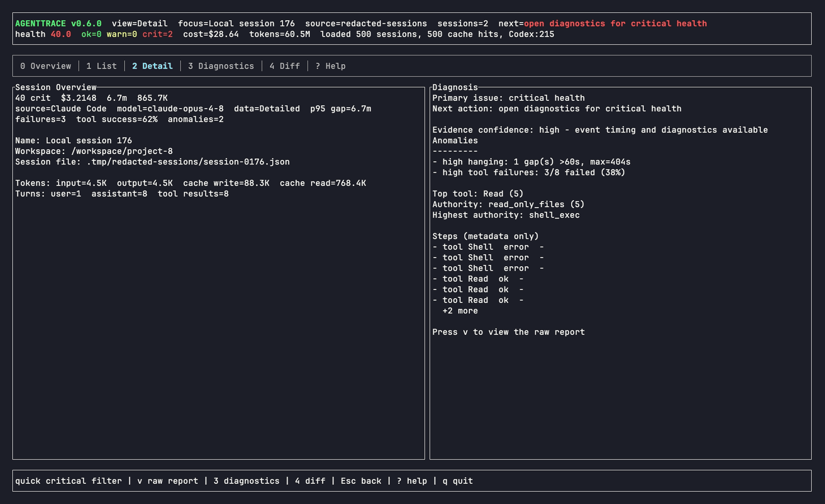Select the 2 Detail tab

152,66
